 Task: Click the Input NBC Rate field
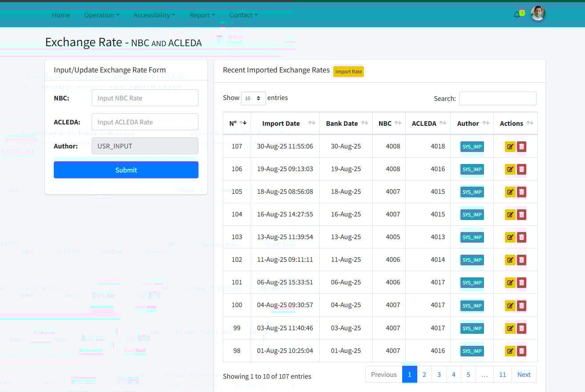click(x=145, y=98)
